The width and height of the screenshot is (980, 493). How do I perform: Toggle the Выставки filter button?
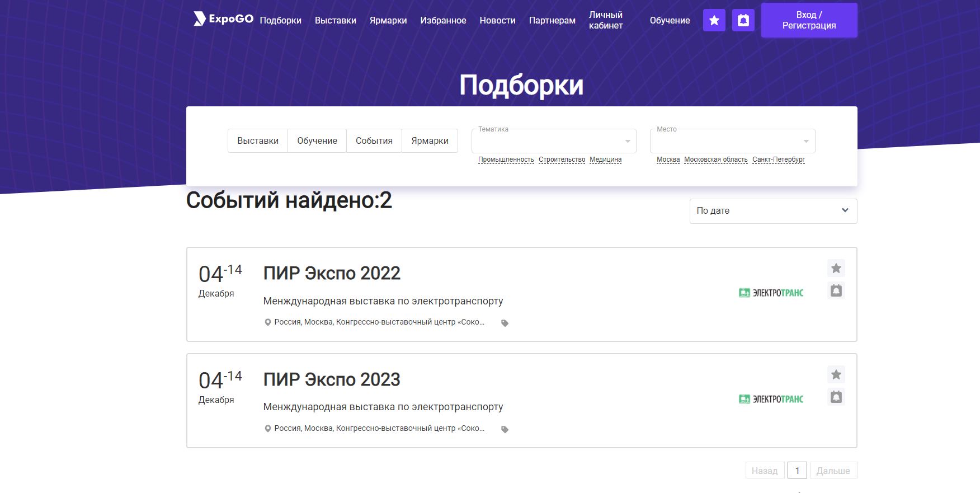pyautogui.click(x=258, y=141)
